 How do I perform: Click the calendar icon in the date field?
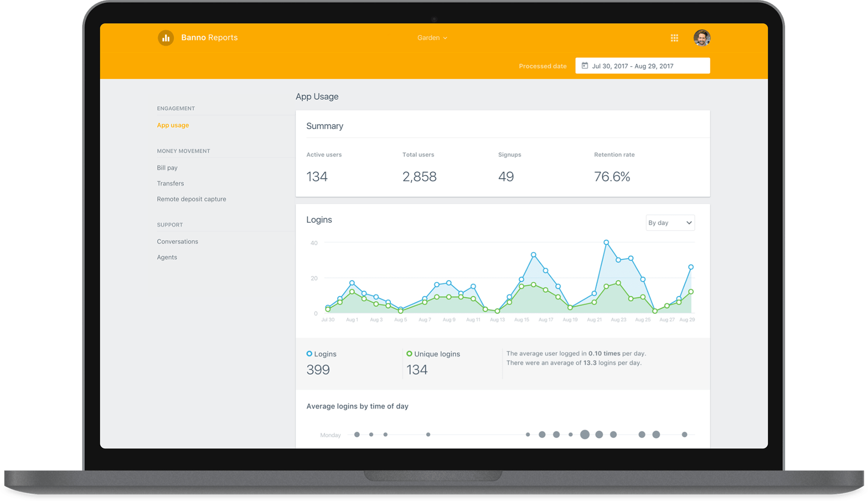585,66
